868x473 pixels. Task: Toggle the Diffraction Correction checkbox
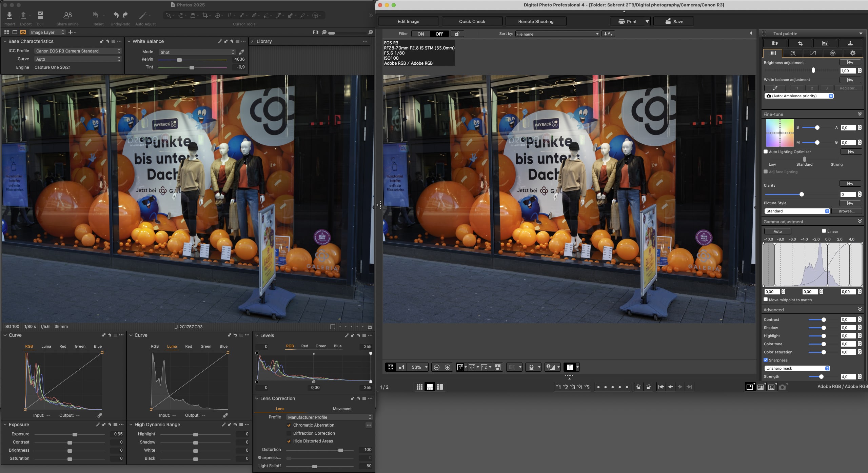pyautogui.click(x=289, y=433)
